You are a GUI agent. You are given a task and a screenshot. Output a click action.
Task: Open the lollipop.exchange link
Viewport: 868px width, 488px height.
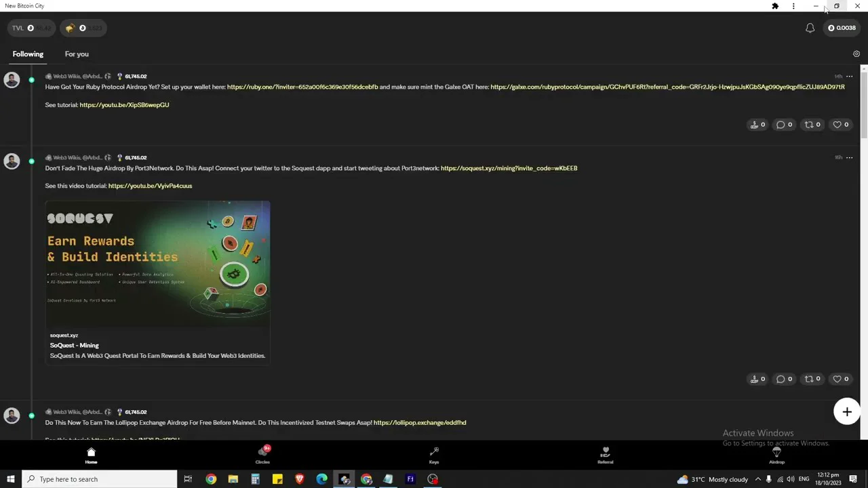point(420,422)
